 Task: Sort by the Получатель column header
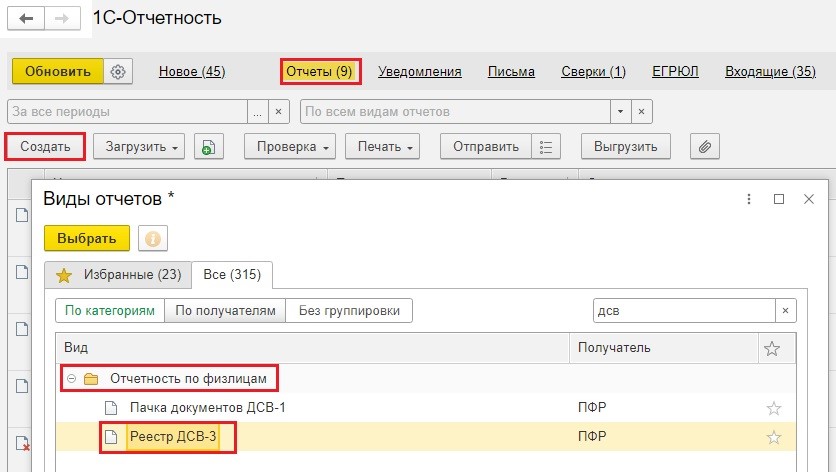tap(664, 348)
